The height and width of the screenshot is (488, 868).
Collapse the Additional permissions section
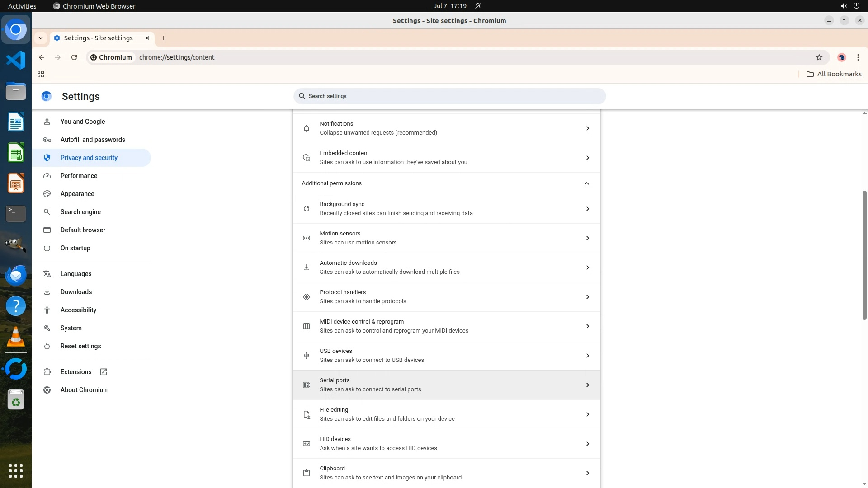pos(586,183)
